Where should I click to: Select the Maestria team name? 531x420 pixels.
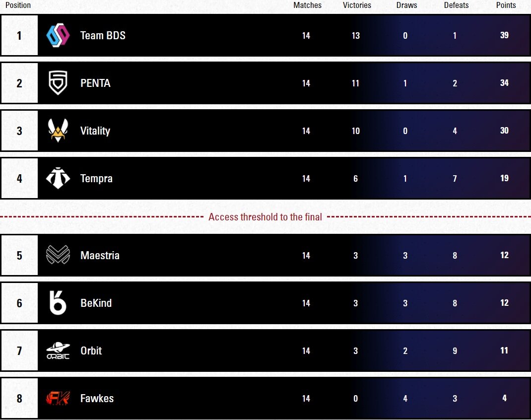pyautogui.click(x=100, y=255)
